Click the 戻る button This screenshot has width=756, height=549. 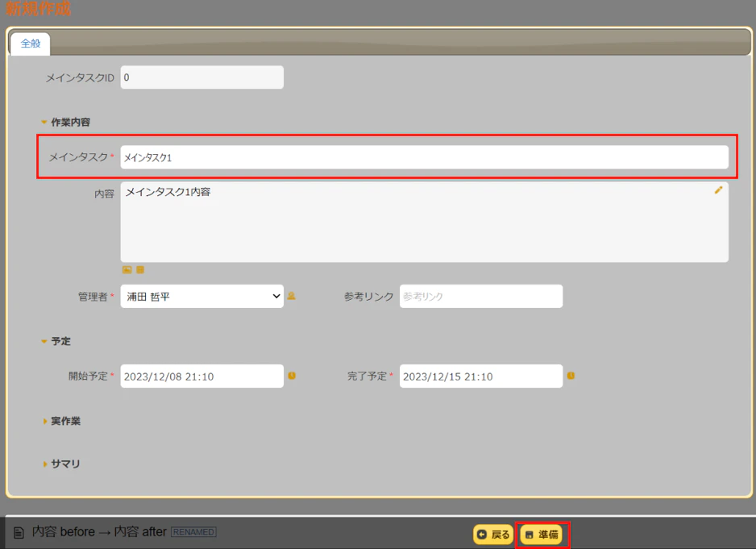[493, 534]
